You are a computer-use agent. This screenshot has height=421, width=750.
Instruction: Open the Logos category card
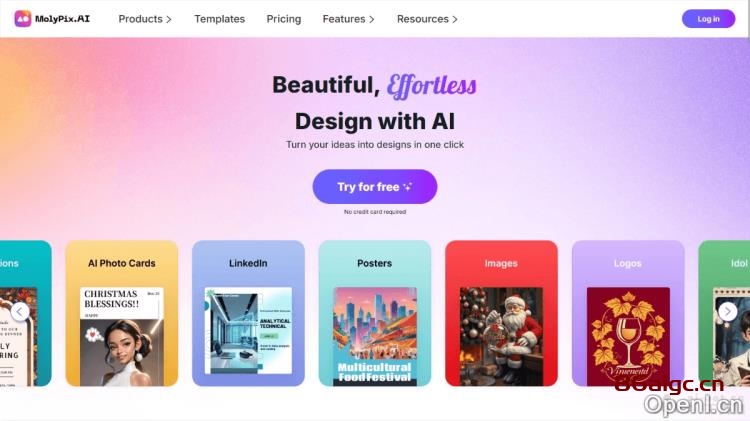point(628,313)
